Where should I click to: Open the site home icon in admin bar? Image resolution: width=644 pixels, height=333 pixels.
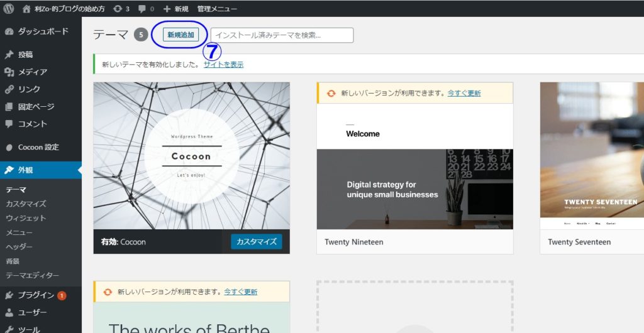(x=26, y=9)
